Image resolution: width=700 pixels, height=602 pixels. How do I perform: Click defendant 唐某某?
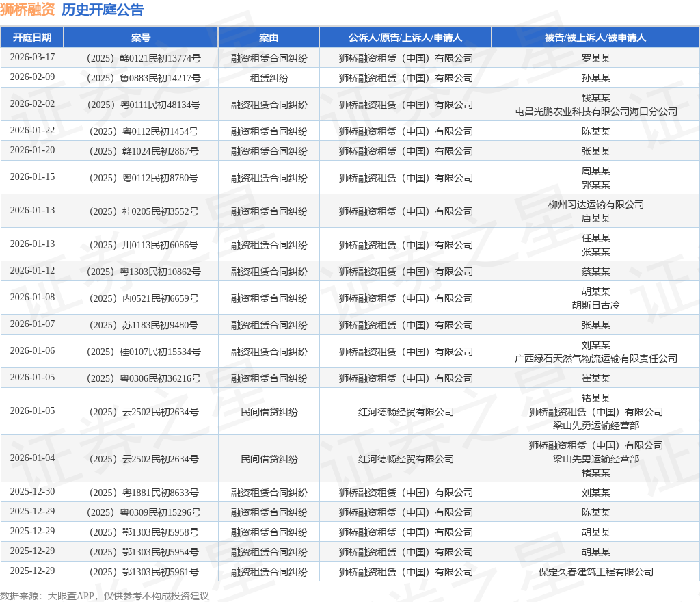tap(595, 218)
